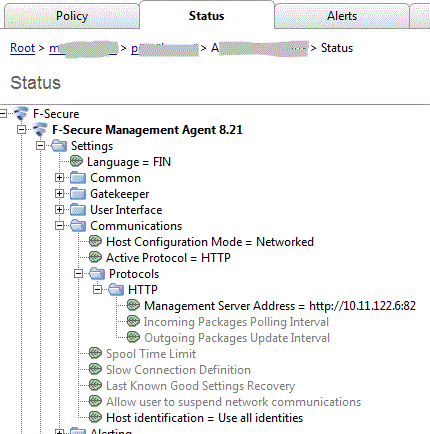Open the breadcrumb link starting with m
430x434 pixels.
[x=83, y=48]
